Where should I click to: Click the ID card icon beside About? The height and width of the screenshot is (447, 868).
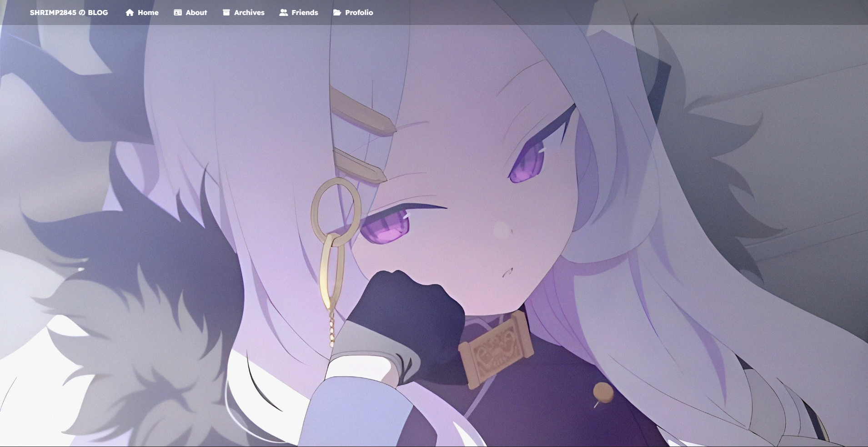[178, 13]
